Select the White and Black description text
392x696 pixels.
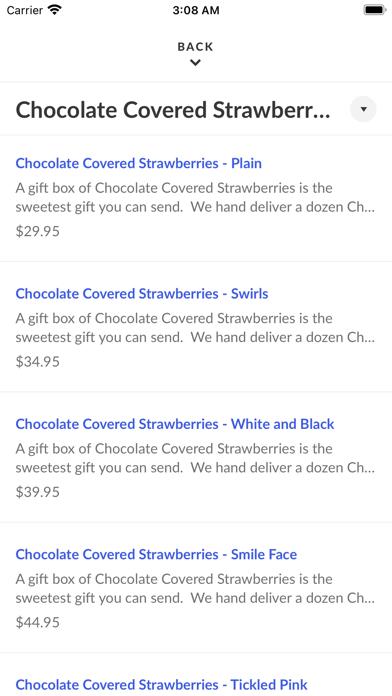click(x=195, y=458)
